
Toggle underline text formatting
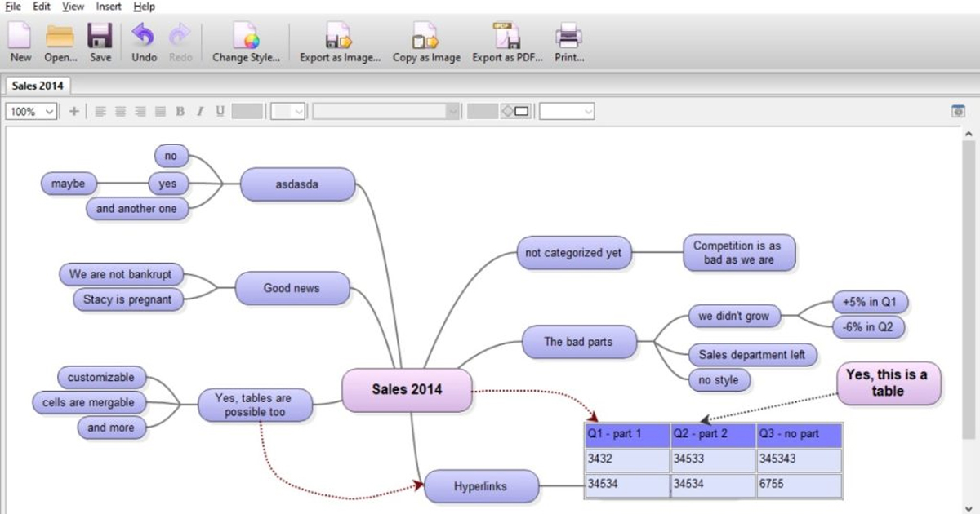pyautogui.click(x=220, y=112)
